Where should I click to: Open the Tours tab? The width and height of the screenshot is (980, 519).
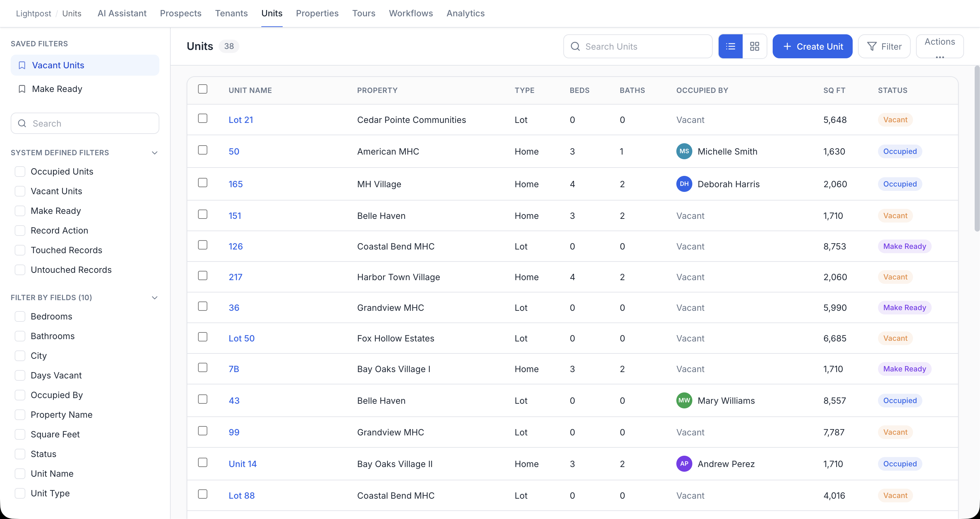[364, 13]
